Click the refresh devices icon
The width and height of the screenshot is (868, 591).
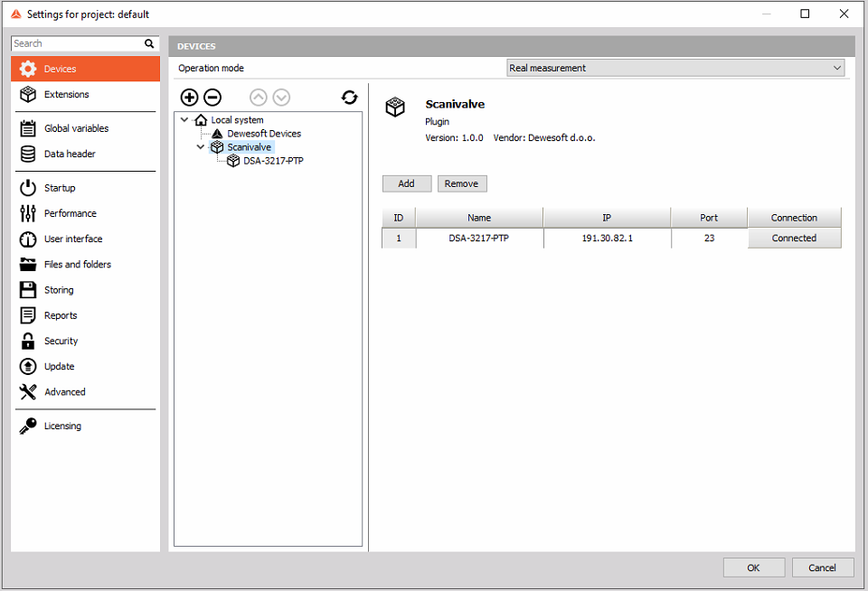349,98
